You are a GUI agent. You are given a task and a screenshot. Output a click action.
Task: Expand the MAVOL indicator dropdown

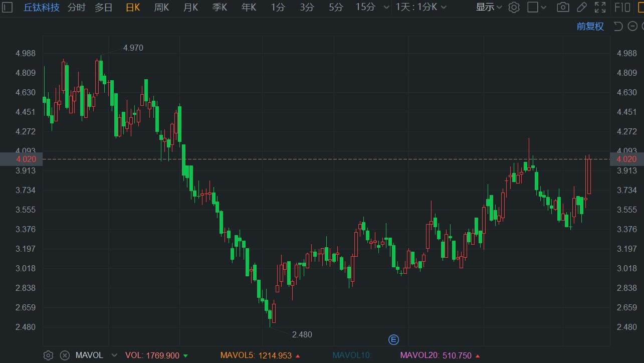114,355
